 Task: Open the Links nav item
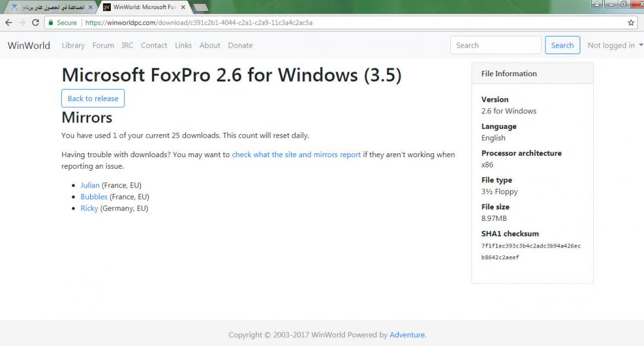click(183, 45)
